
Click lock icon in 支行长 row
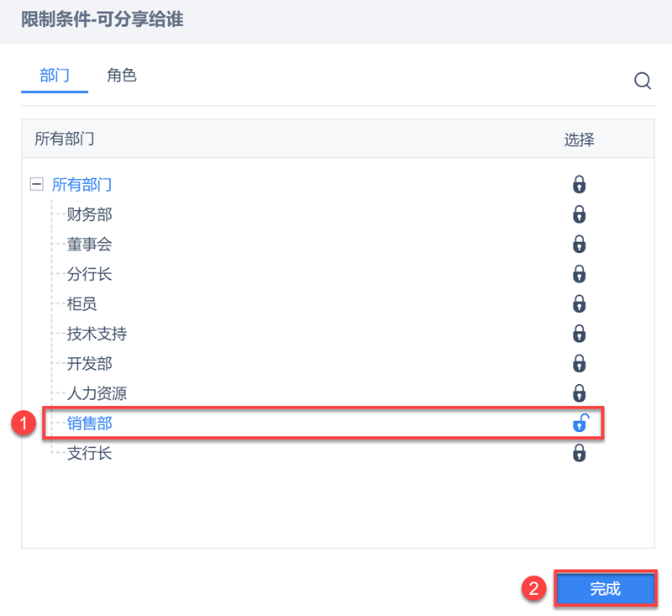(x=579, y=454)
